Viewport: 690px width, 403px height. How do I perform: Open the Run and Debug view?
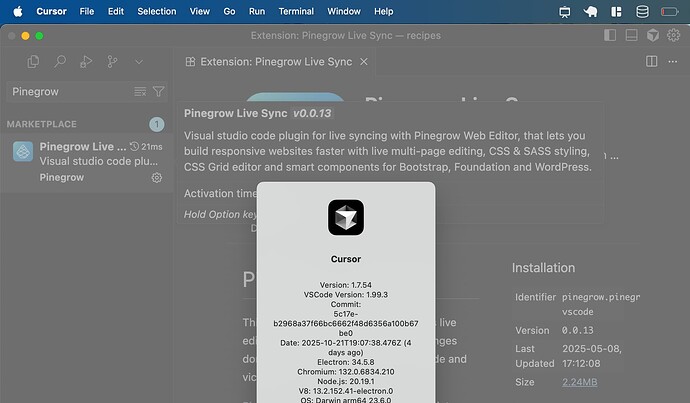click(87, 62)
